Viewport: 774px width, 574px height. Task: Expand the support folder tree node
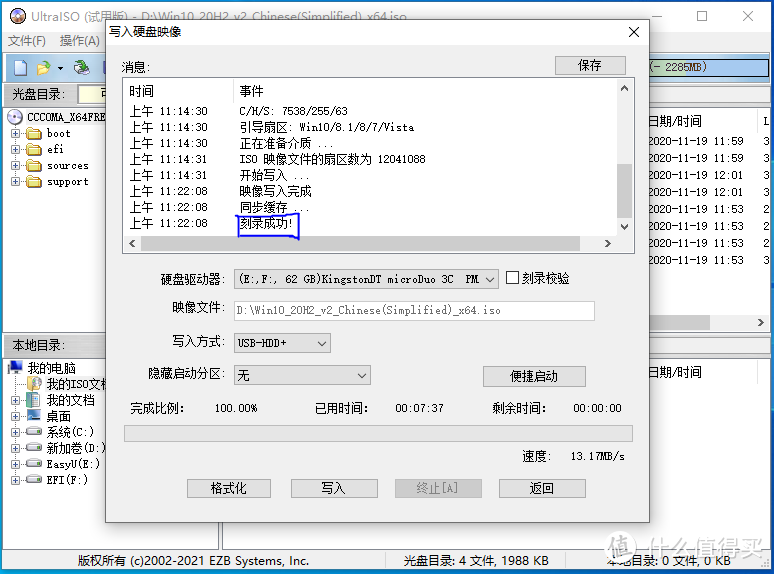tap(15, 182)
